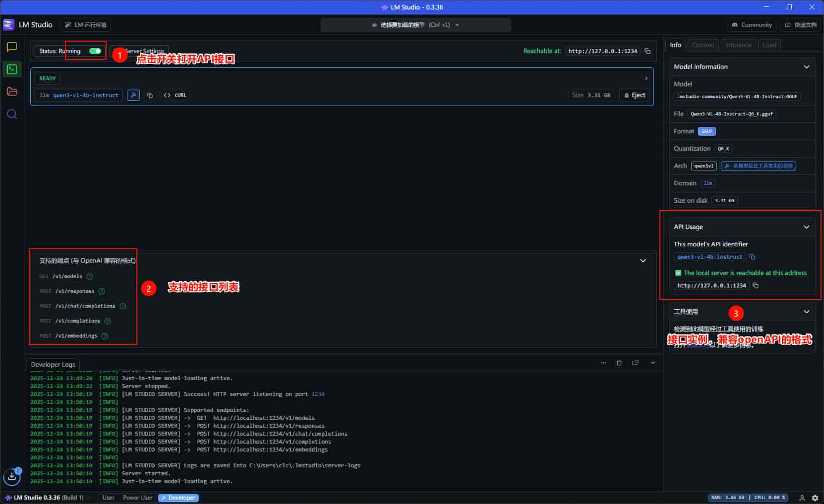Clear developer logs with the trash icon
824x504 pixels.
click(619, 363)
